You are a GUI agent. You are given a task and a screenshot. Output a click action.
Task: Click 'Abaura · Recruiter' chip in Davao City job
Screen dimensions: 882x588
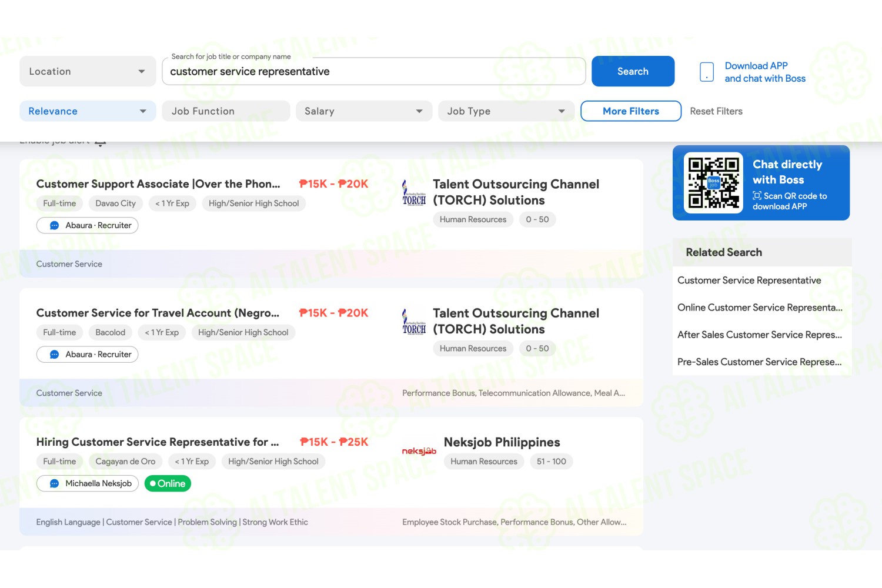tap(88, 226)
